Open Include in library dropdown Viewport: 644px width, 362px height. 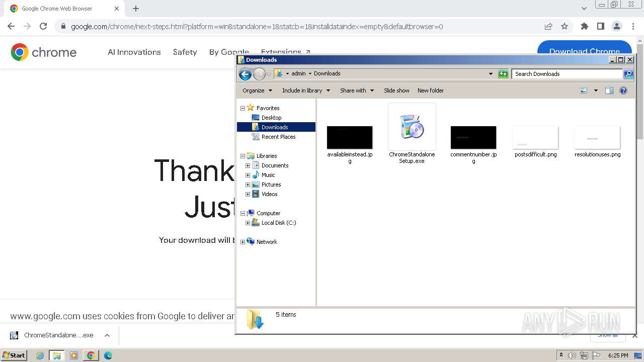click(306, 90)
